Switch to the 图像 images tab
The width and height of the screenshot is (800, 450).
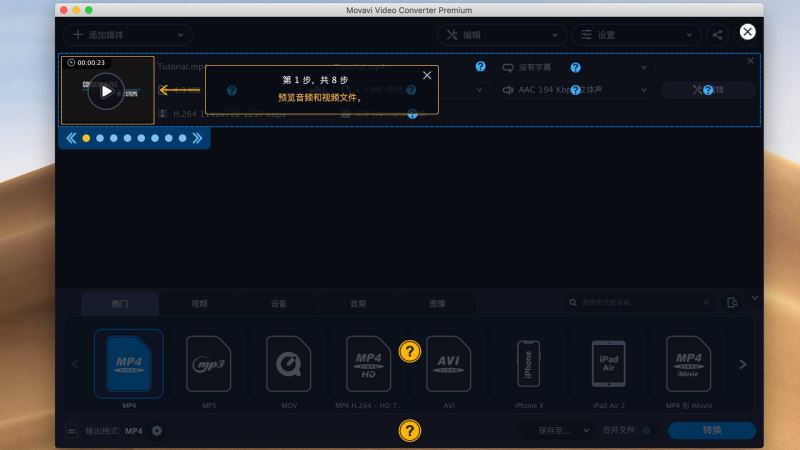pyautogui.click(x=437, y=304)
